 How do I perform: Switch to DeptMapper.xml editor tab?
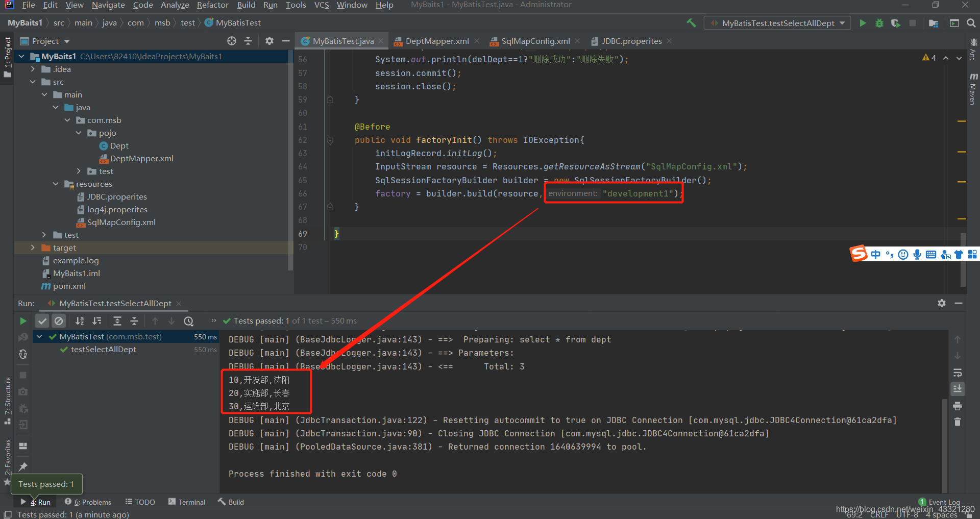point(437,41)
